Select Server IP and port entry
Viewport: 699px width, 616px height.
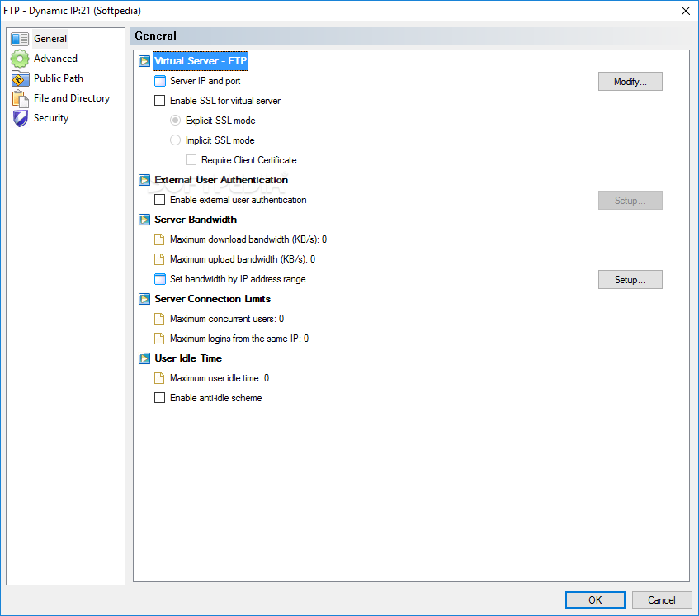coord(205,81)
